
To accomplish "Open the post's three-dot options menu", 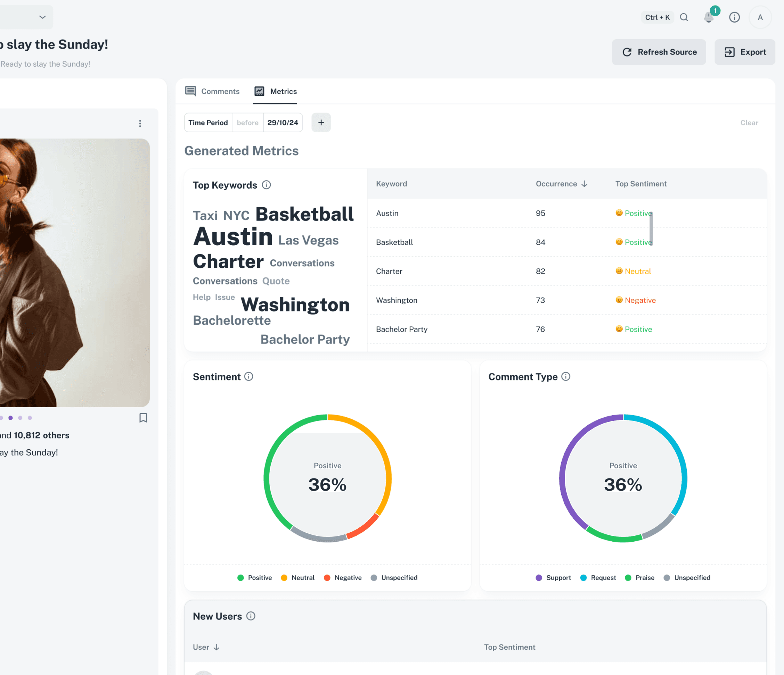I will tap(140, 123).
